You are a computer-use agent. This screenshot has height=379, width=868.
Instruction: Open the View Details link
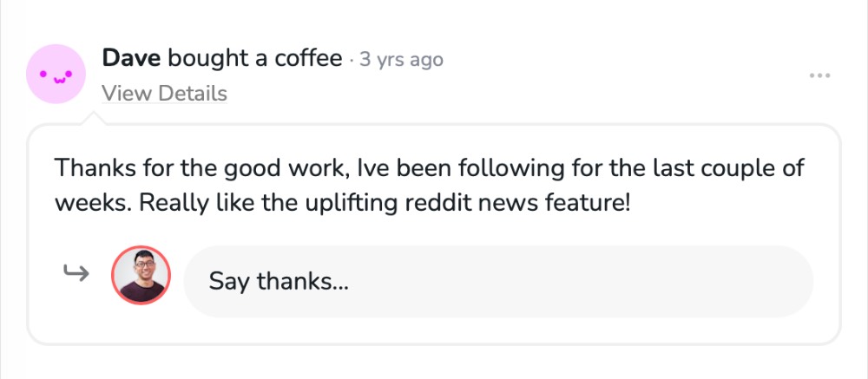click(x=164, y=94)
